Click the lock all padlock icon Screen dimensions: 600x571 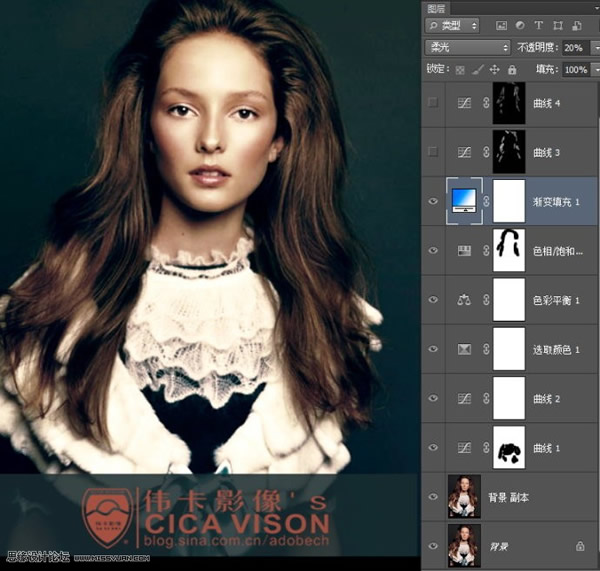511,70
